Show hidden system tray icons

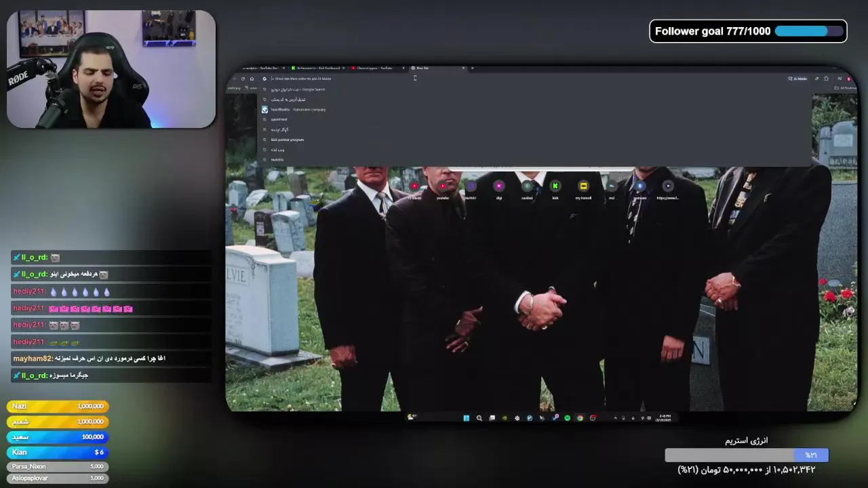tap(616, 418)
